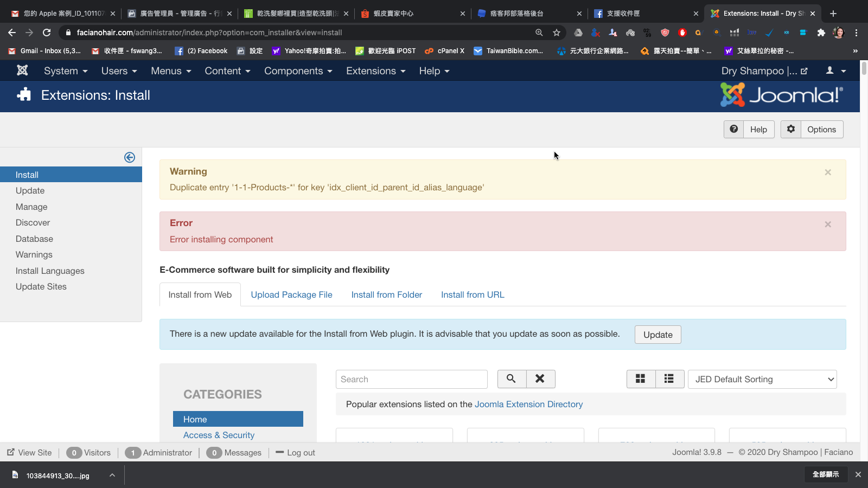
Task: Go back with the browser back arrow
Action: click(12, 33)
